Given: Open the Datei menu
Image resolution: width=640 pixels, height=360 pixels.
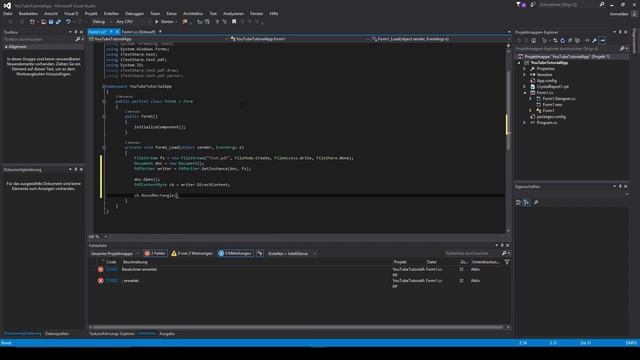Looking at the screenshot, I should [x=8, y=13].
